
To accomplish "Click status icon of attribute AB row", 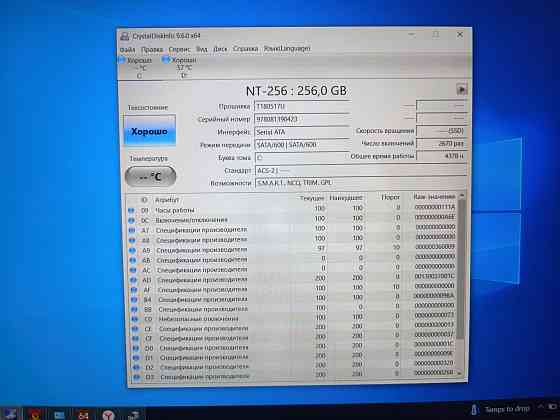I will click(x=133, y=260).
